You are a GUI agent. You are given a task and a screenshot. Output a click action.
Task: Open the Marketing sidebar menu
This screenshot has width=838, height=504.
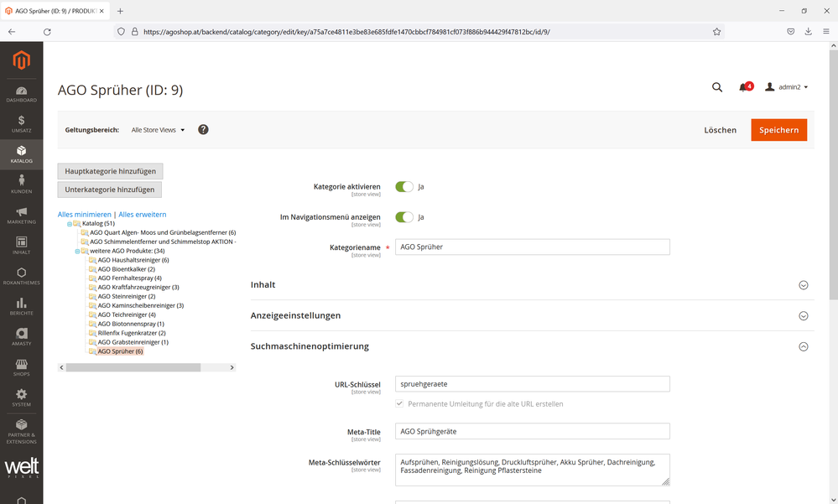coord(21,215)
